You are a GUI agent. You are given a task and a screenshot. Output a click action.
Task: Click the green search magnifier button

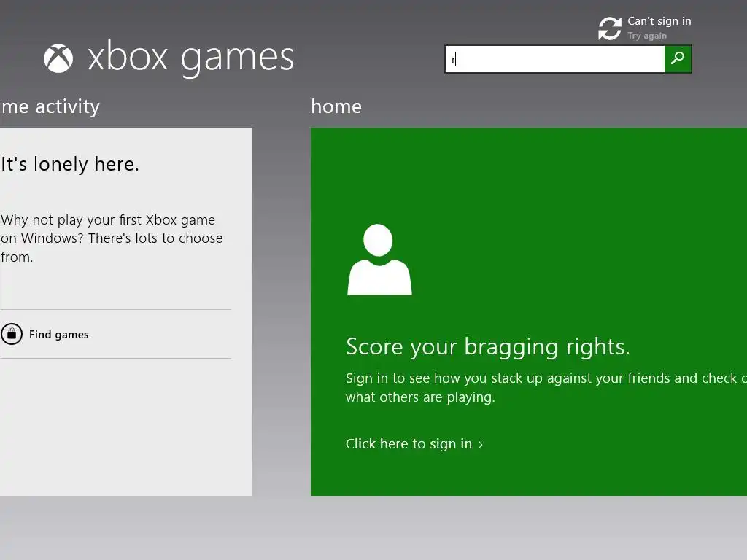[x=678, y=59]
